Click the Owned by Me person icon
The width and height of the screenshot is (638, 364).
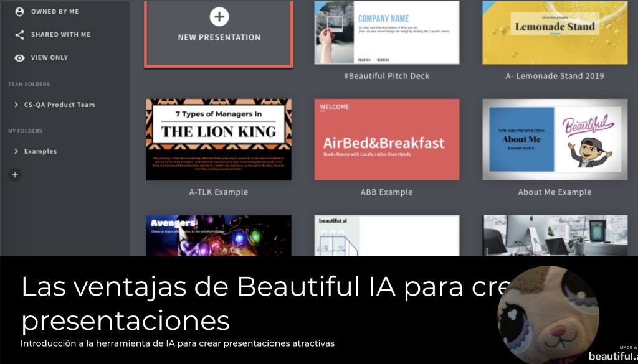(19, 12)
